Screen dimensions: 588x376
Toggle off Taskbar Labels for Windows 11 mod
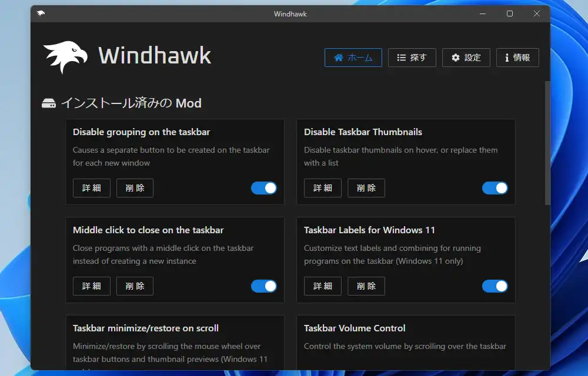495,286
